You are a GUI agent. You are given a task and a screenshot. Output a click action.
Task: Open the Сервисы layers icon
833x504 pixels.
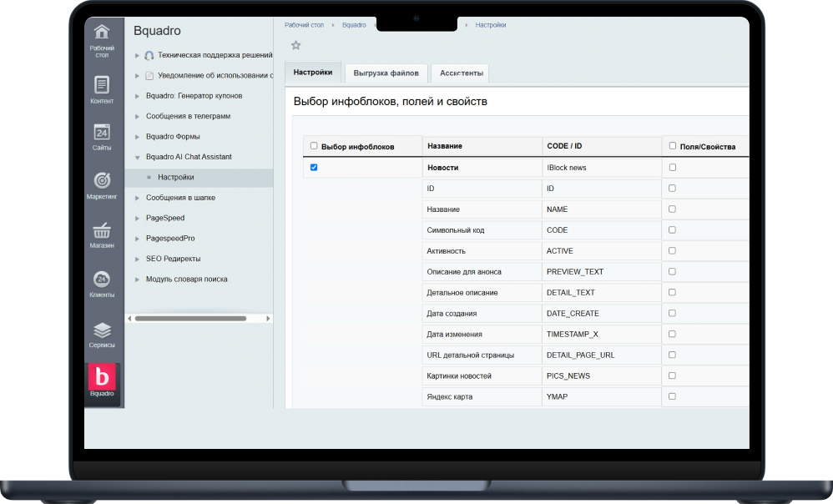coord(102,330)
